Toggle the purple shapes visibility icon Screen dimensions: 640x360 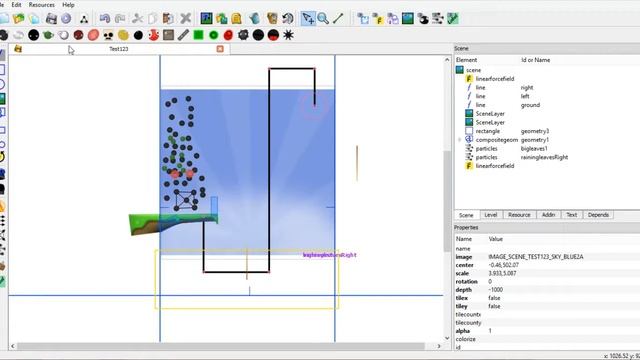(393, 18)
